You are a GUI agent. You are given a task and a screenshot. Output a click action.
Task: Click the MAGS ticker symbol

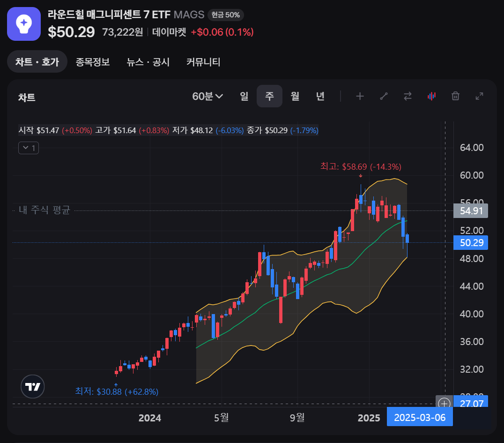tap(189, 15)
